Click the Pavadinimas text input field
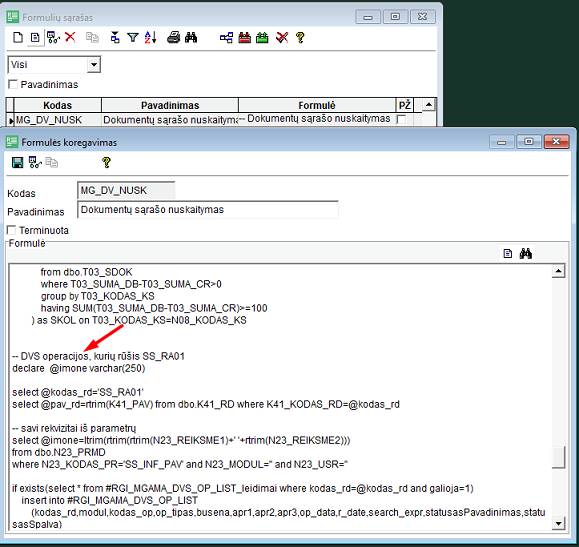 (x=208, y=210)
